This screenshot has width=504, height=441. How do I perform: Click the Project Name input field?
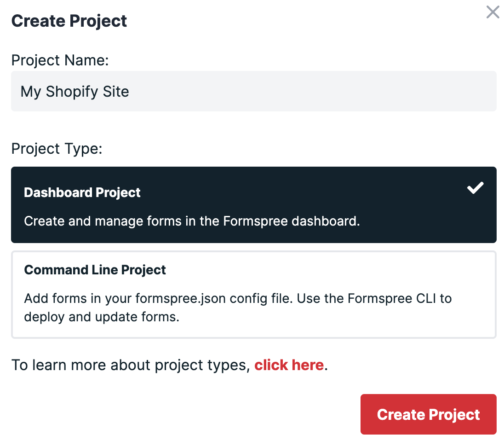click(x=253, y=91)
